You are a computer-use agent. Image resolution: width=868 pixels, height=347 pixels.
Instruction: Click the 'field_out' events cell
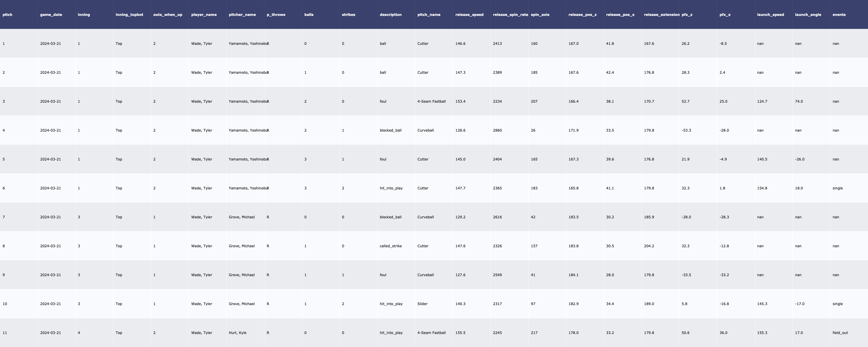click(840, 333)
